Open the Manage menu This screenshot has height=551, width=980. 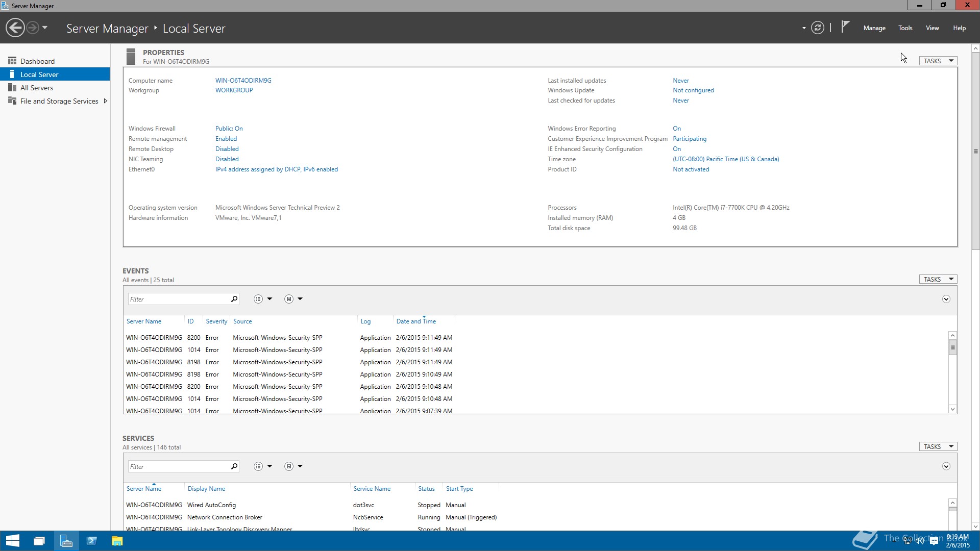click(874, 28)
